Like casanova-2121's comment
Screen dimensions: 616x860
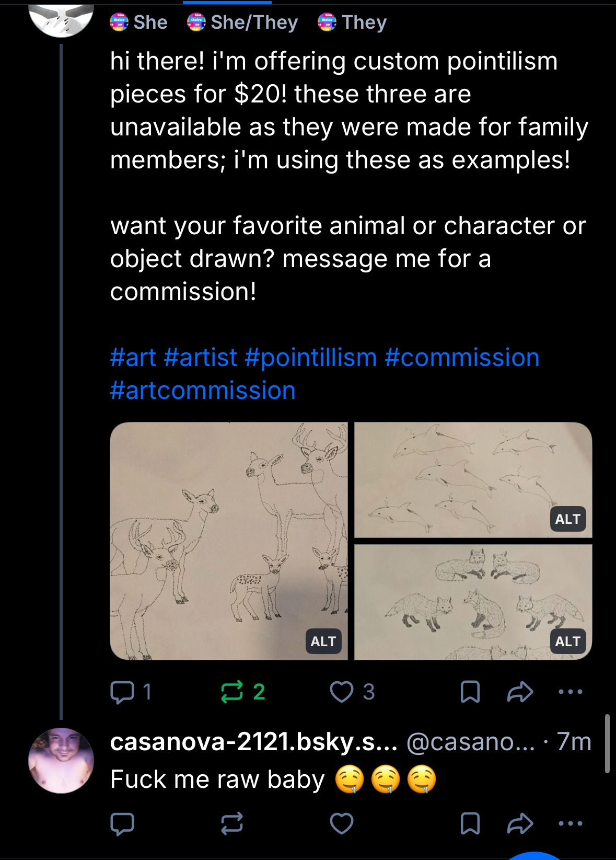coord(342,824)
